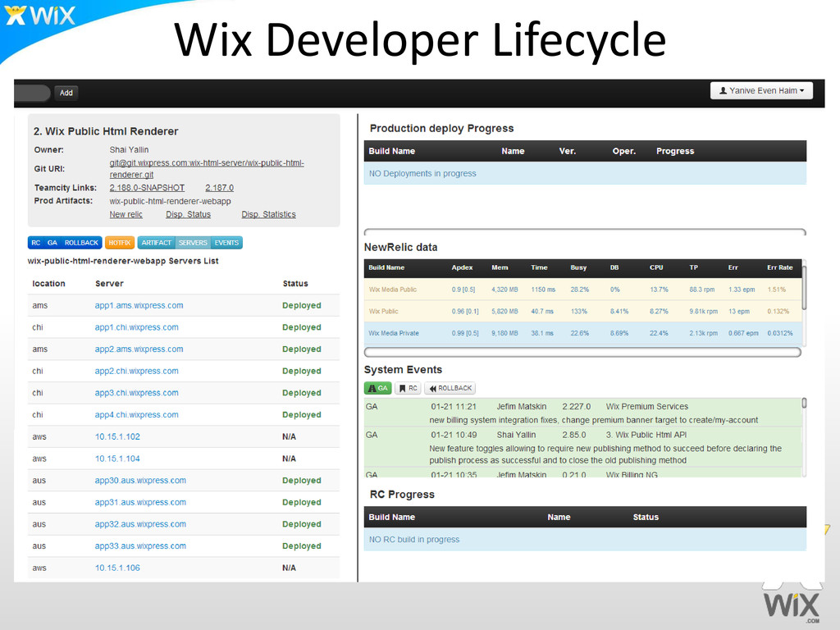Screen dimensions: 840x630
Task: Open app2.ams.wixpress.com server link
Action: tap(139, 349)
